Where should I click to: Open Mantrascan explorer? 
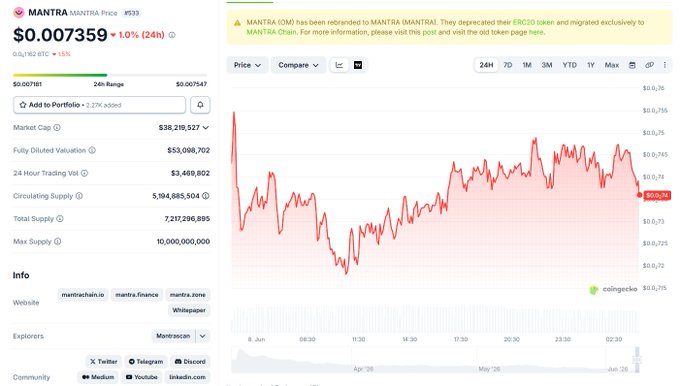[x=173, y=336]
